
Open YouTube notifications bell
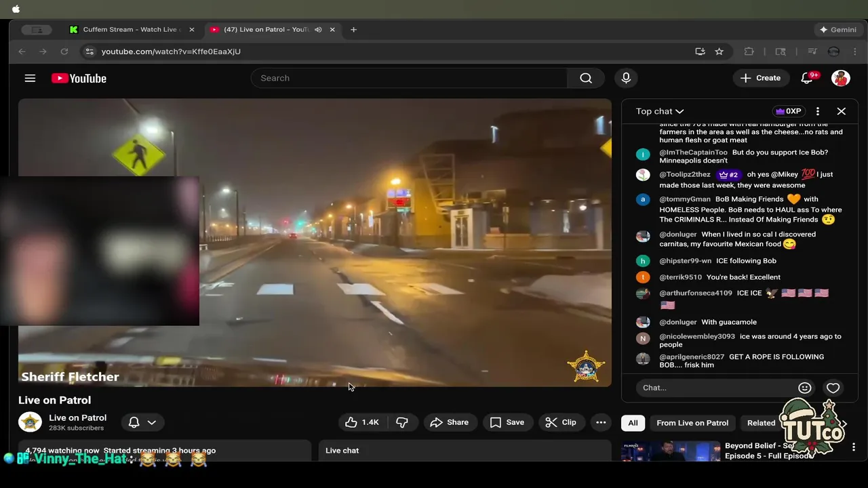[x=807, y=78]
